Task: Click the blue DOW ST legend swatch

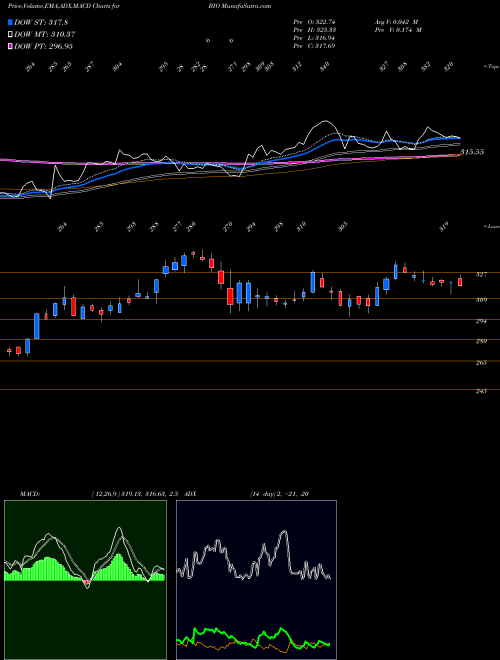Action: point(10,22)
